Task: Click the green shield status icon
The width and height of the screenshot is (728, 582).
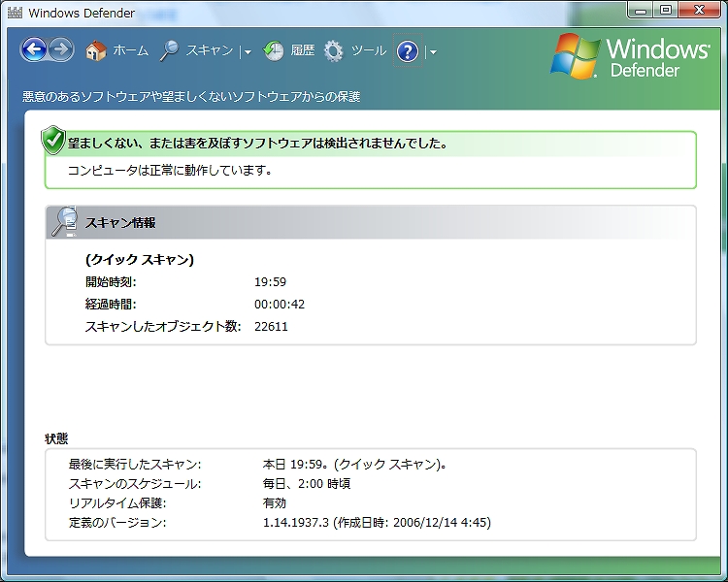Action: pyautogui.click(x=52, y=141)
